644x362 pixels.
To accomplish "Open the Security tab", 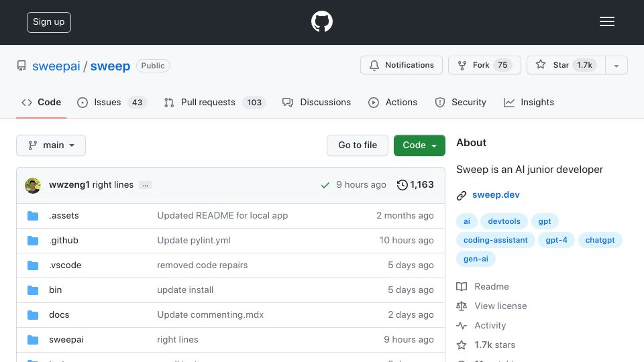I will [x=460, y=102].
